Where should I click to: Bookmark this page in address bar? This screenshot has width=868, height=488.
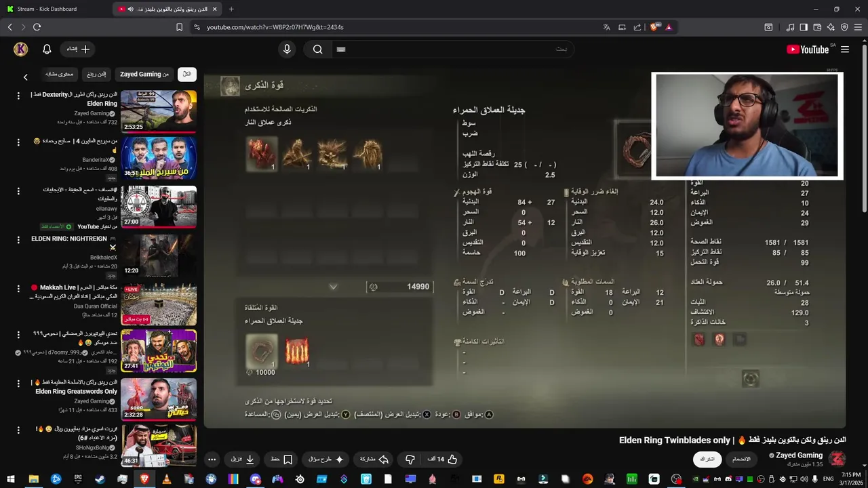179,27
